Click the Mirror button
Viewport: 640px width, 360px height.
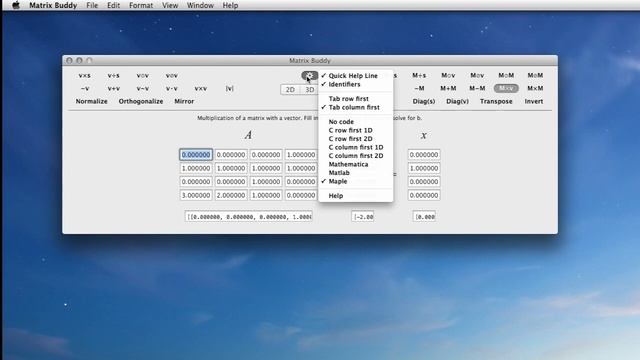(184, 101)
